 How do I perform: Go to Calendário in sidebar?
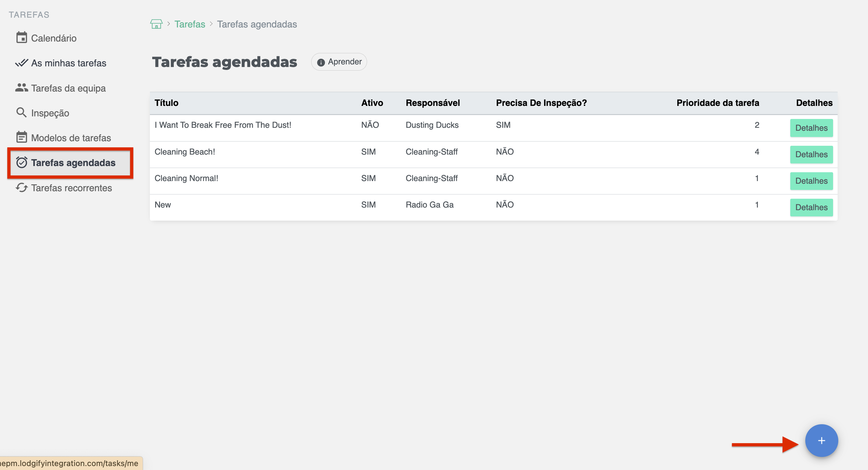[x=54, y=38]
